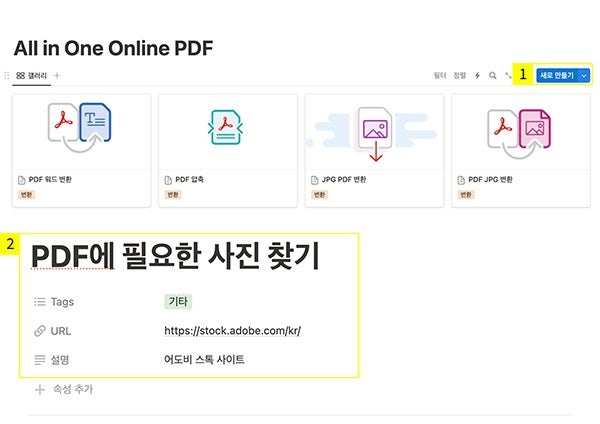Click the plus icon beside 속성 추가
The image size is (600, 424).
[x=40, y=390]
